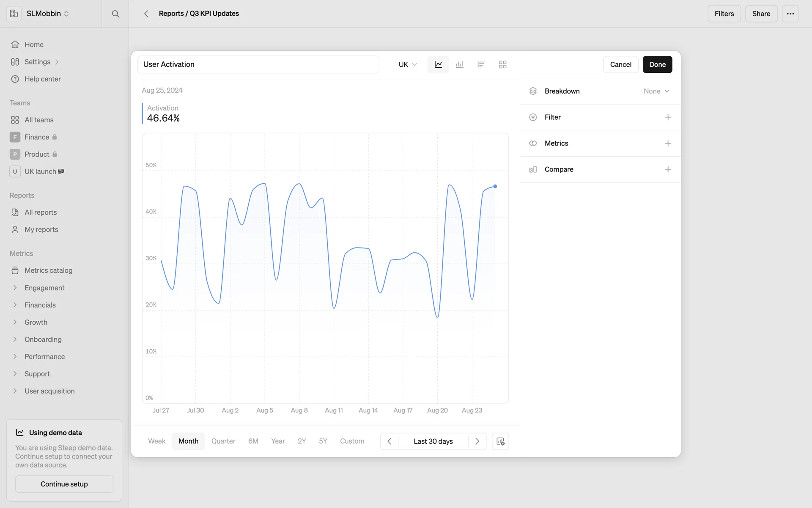
Task: Open Breakdown None dropdown
Action: 656,91
